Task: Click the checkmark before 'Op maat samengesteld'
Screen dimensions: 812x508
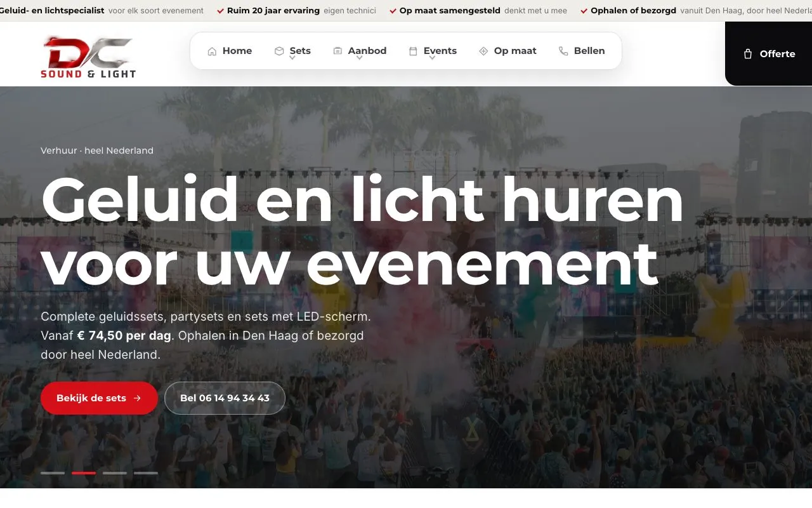Action: coord(393,11)
